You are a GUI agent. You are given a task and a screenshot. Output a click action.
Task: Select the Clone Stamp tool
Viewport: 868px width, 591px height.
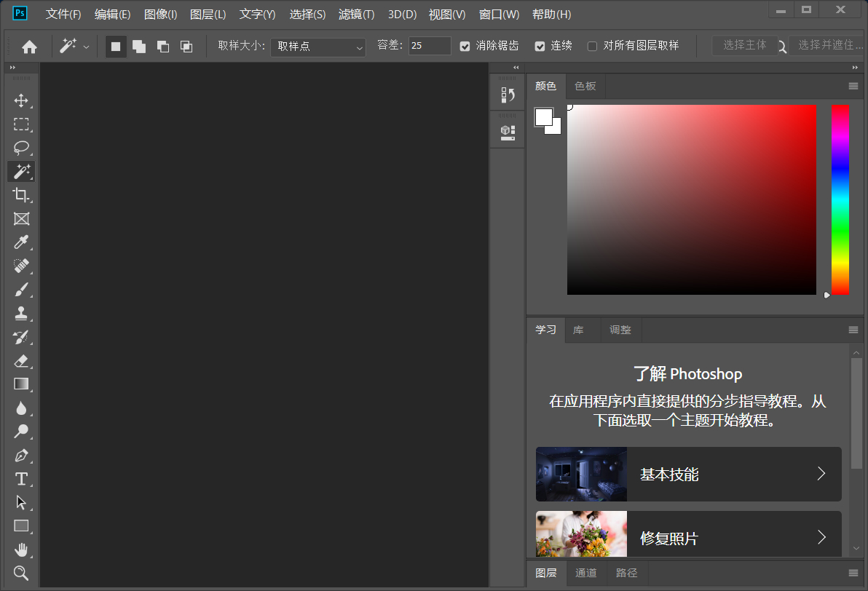tap(22, 313)
